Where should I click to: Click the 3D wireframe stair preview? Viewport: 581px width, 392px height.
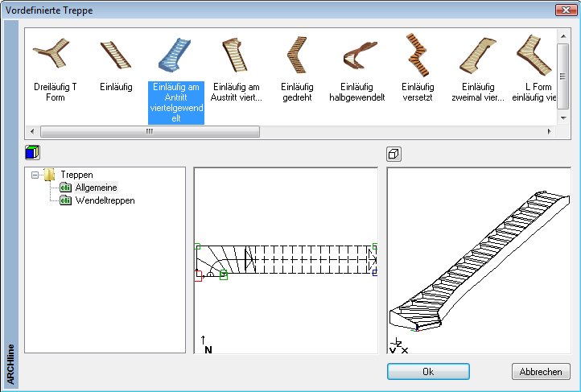click(479, 261)
